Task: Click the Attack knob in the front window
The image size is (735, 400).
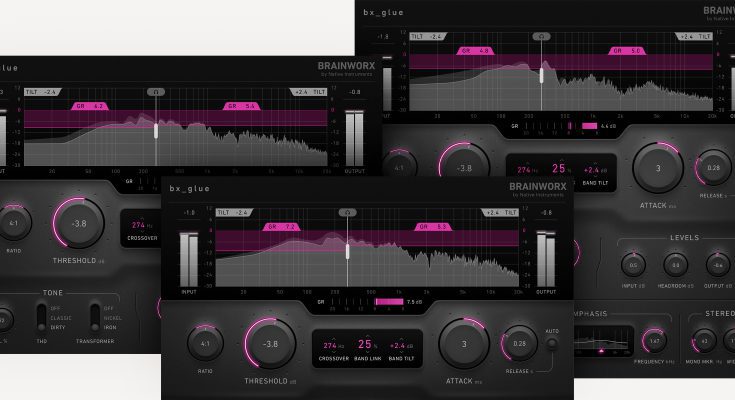Action: coord(463,344)
